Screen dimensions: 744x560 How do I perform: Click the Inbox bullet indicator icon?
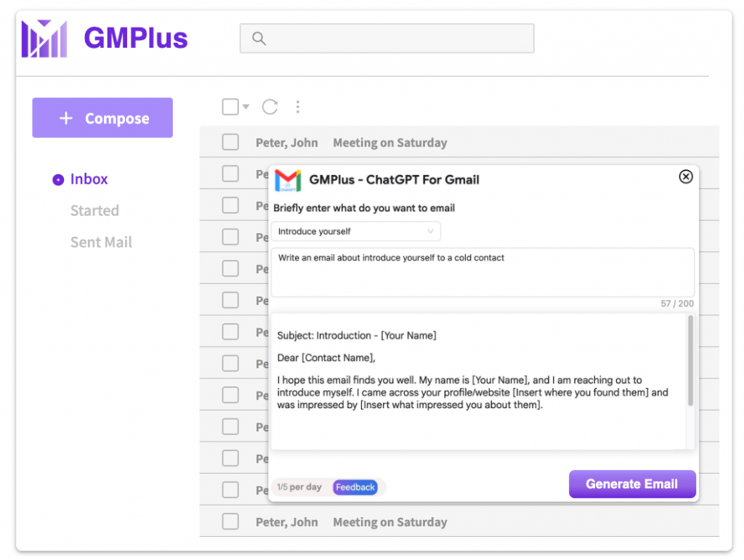[x=57, y=179]
